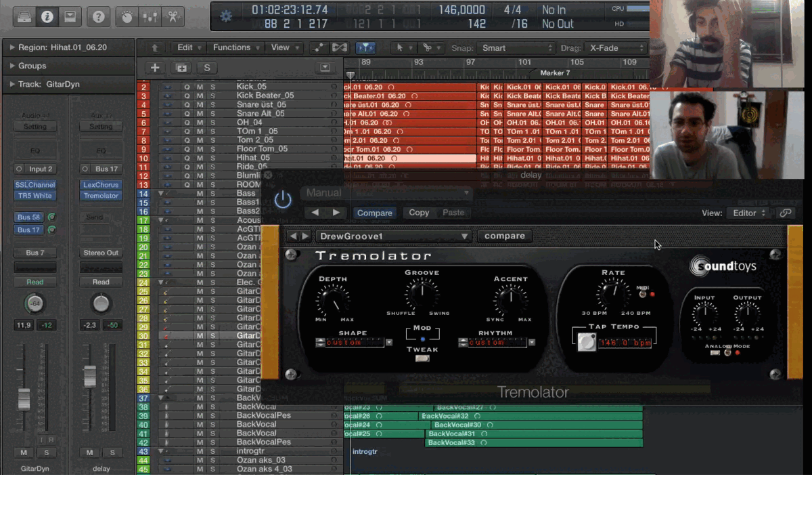
Task: Click the delay channel volume fader
Action: tap(89, 376)
